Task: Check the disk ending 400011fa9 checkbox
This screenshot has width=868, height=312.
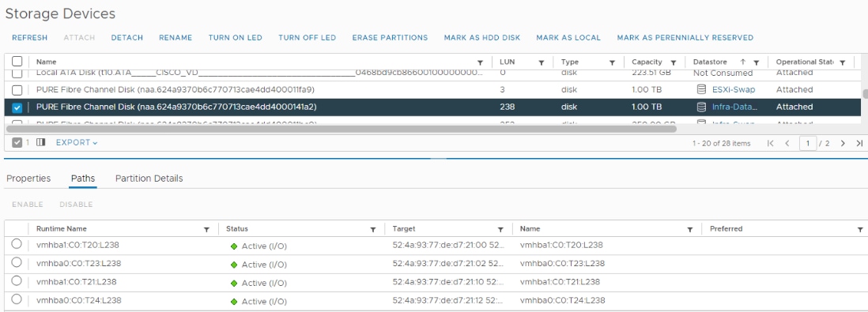Action: pos(17,89)
